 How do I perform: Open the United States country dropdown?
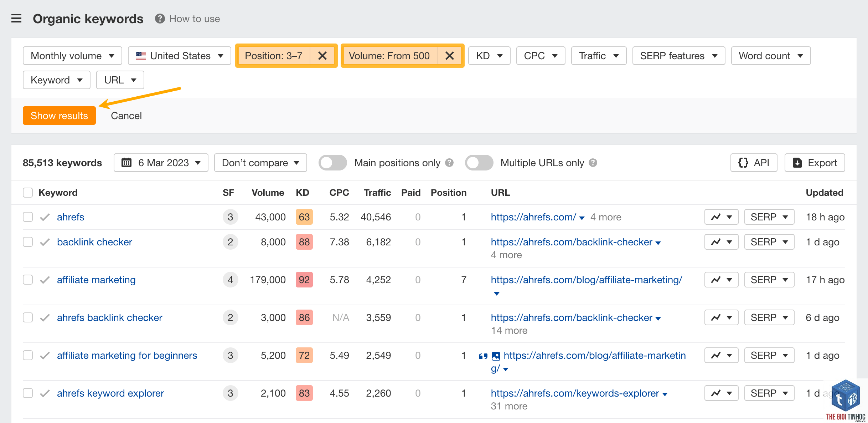[x=180, y=56]
